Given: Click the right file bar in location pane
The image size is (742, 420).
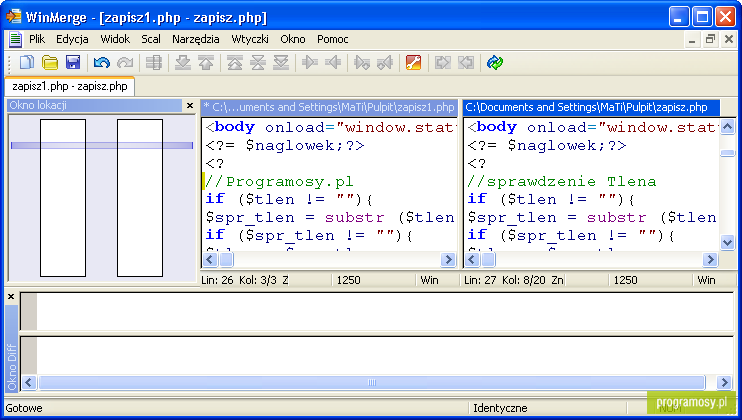Looking at the screenshot, I should (140, 198).
